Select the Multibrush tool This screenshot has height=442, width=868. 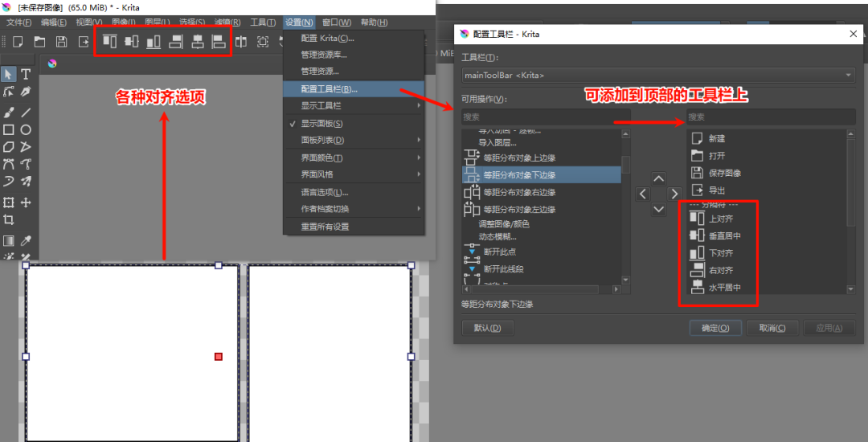point(26,181)
